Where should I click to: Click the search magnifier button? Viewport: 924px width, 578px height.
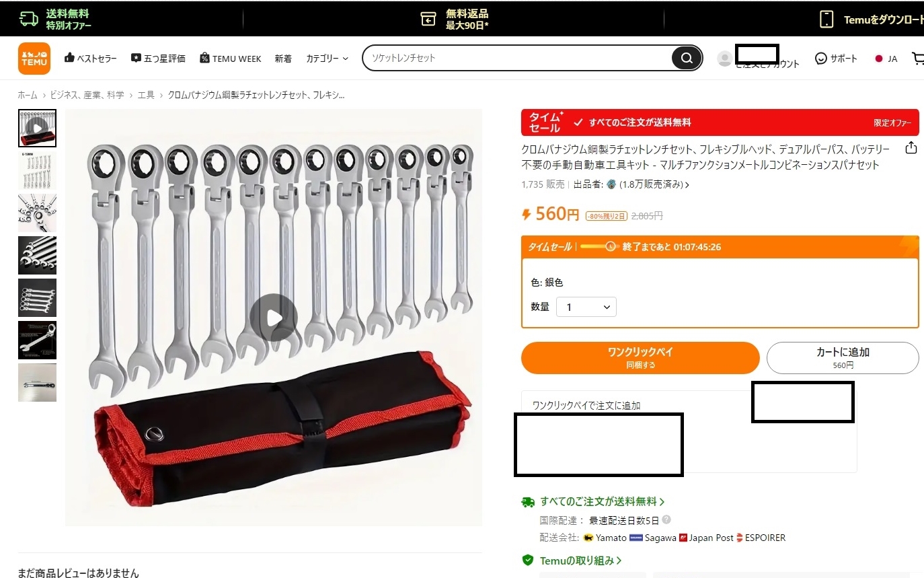click(687, 58)
